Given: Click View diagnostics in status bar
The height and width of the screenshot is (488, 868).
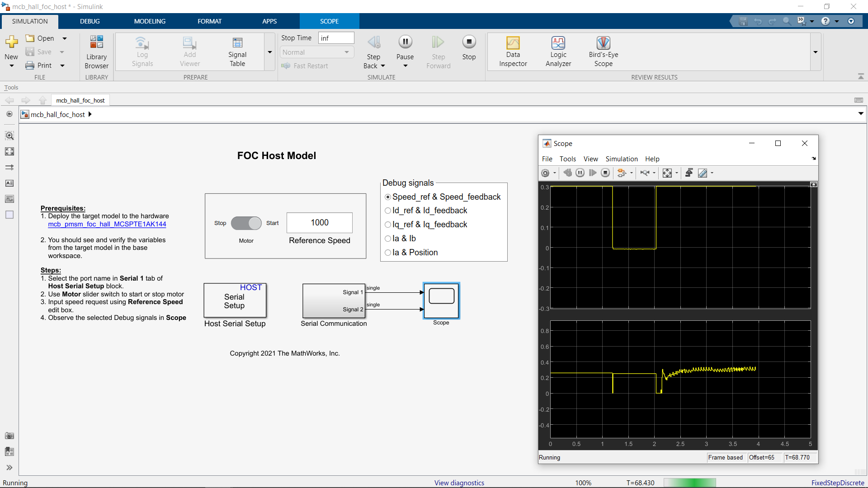Looking at the screenshot, I should pos(459,482).
